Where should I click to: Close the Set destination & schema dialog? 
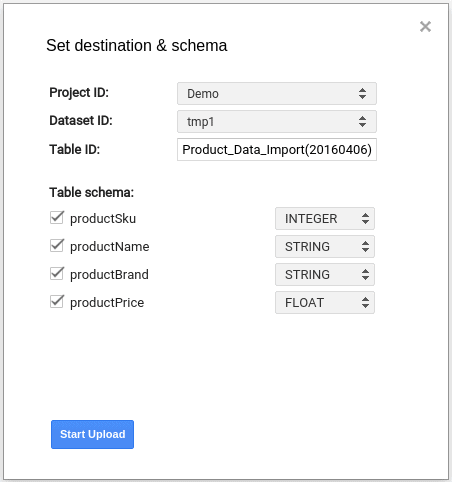[x=425, y=27]
